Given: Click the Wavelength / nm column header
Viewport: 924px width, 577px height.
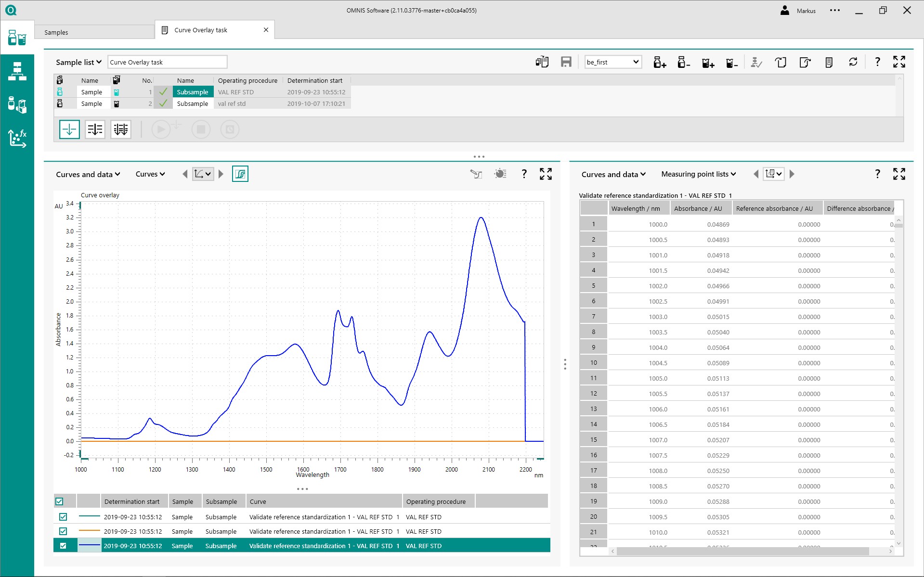Looking at the screenshot, I should [x=636, y=208].
